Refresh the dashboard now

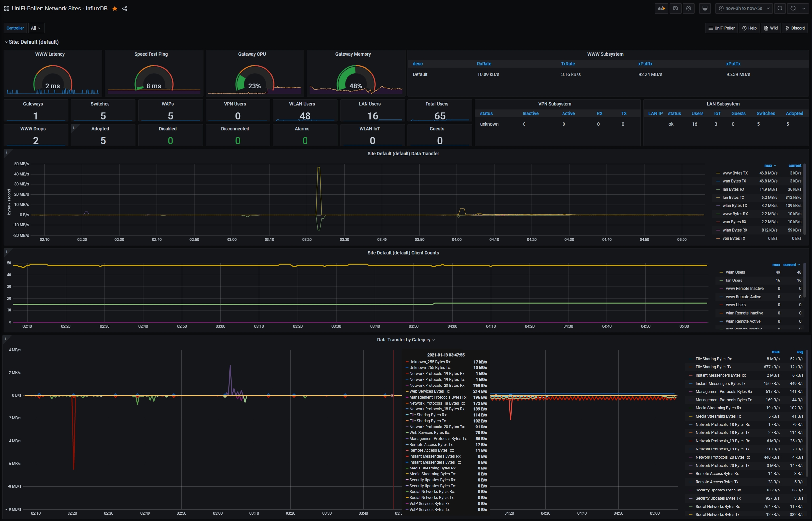pyautogui.click(x=793, y=9)
